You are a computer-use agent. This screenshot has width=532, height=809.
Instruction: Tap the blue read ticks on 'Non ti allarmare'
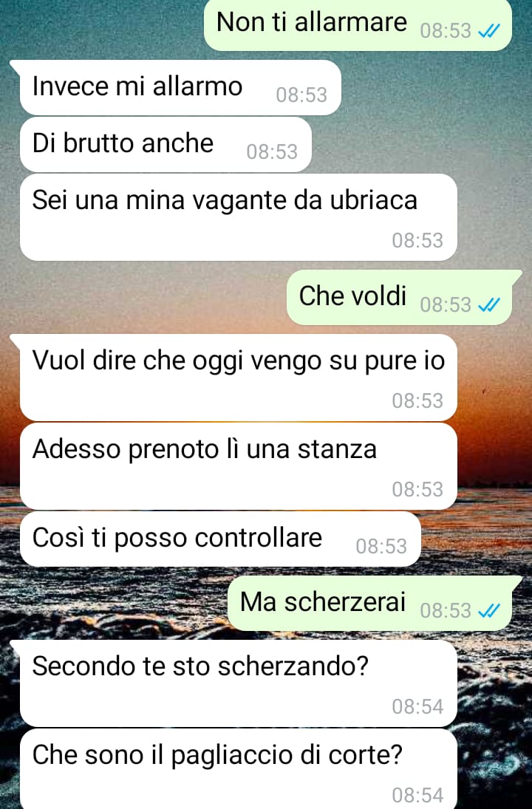(488, 32)
